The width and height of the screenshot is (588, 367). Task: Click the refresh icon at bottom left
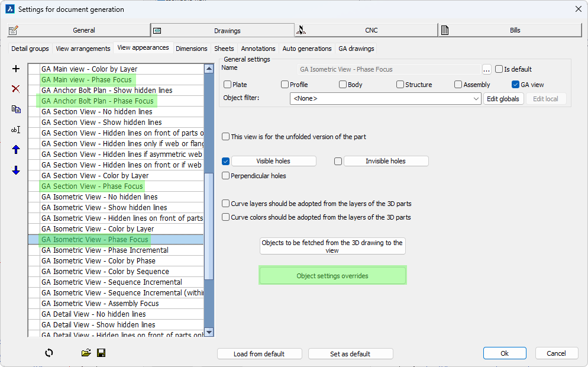49,353
